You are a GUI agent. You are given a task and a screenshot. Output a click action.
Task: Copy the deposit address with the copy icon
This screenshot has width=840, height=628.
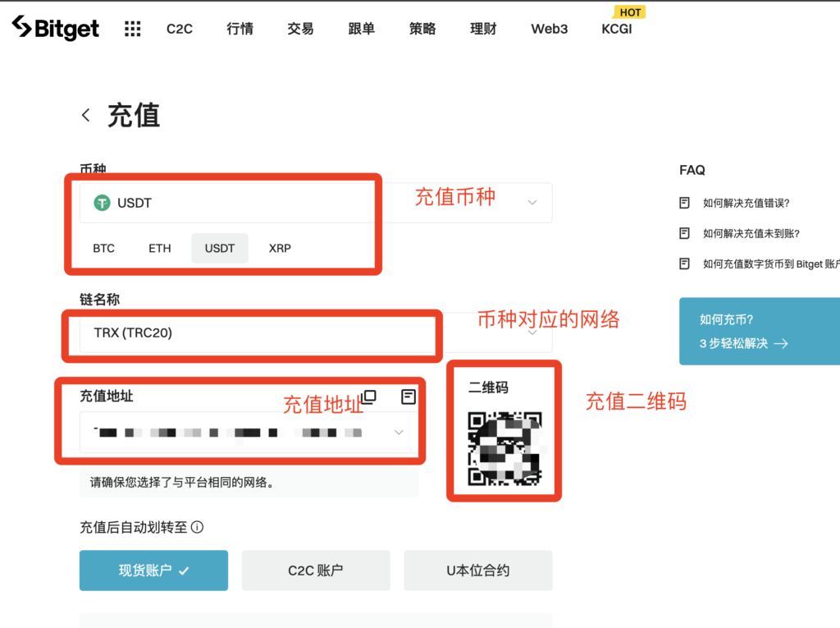(x=368, y=397)
